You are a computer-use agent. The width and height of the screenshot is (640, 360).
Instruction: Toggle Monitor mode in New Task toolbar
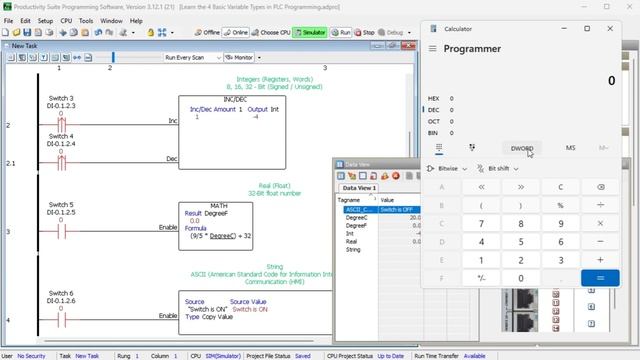point(239,58)
